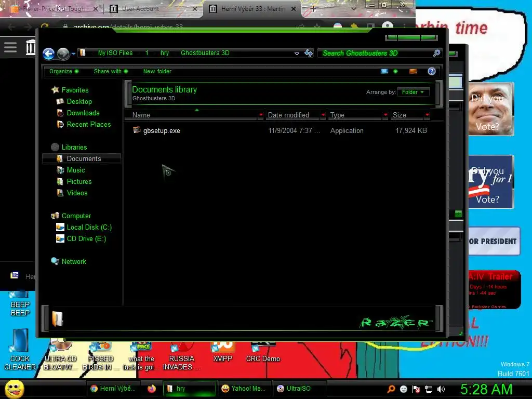Click the hry Explorer taskbar button
Screen dimensions: 532x399
189,389
